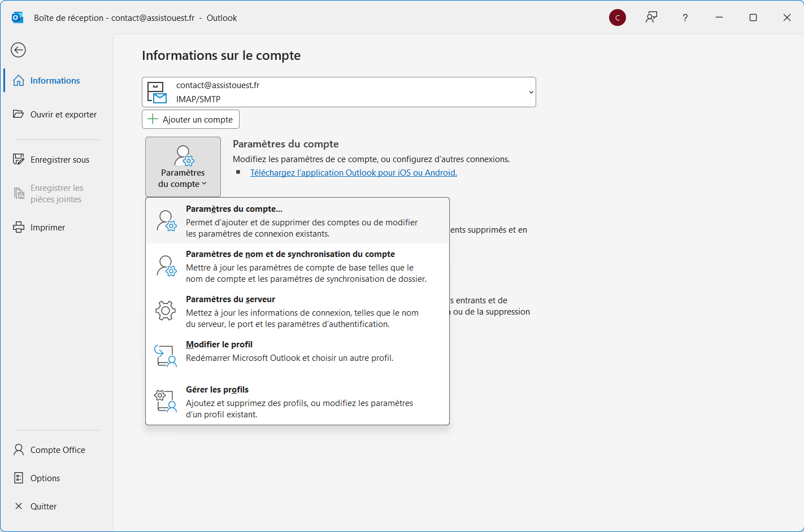Click Ajouter un compte button
The height and width of the screenshot is (532, 804).
pos(191,119)
